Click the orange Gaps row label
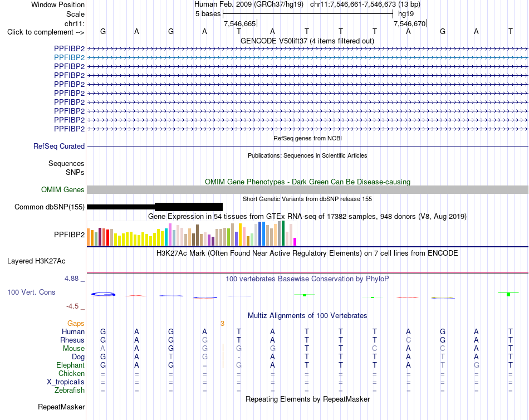Viewport: 529px width, 420px height. tap(76, 324)
